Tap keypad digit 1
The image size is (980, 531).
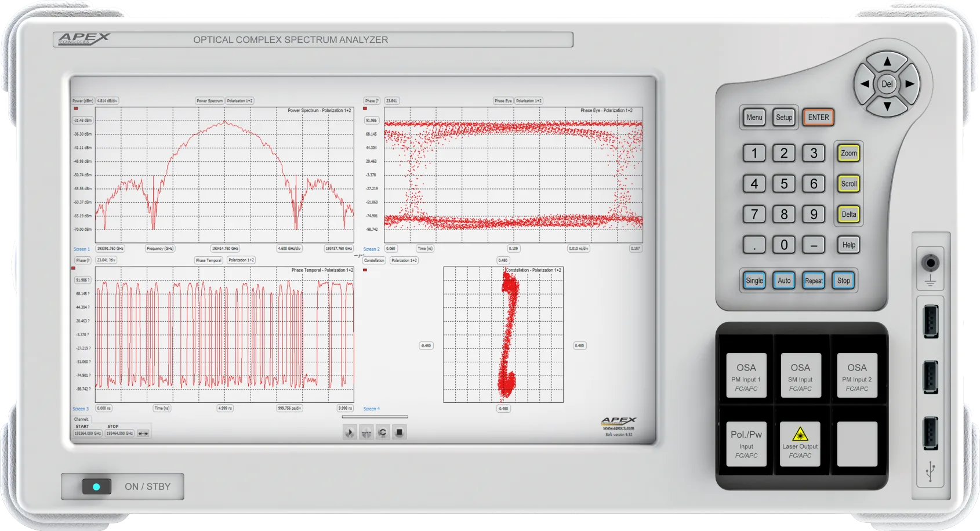click(754, 154)
